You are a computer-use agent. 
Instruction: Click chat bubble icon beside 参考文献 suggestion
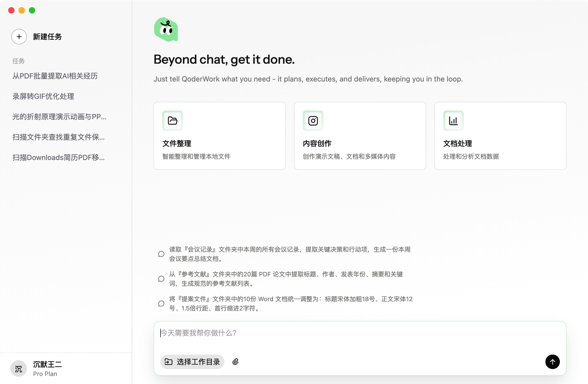click(x=161, y=279)
